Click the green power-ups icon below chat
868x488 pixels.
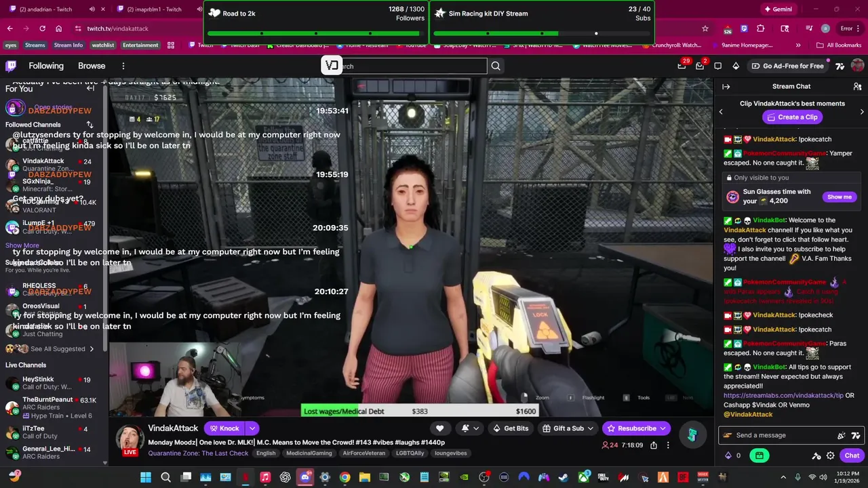(759, 455)
